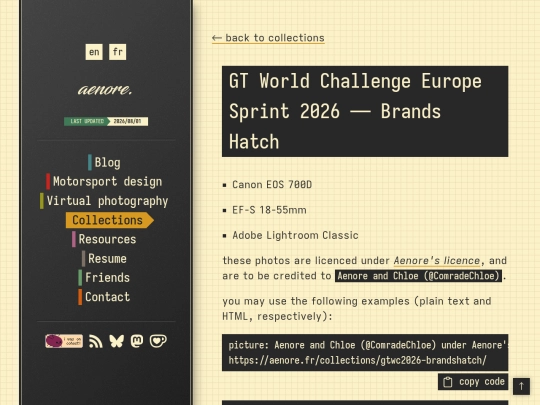Open the Blog menu item
540x405 pixels.
coord(104,163)
